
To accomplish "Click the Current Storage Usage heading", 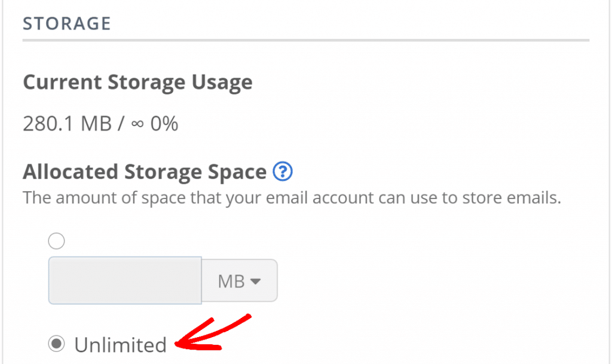I will (137, 82).
